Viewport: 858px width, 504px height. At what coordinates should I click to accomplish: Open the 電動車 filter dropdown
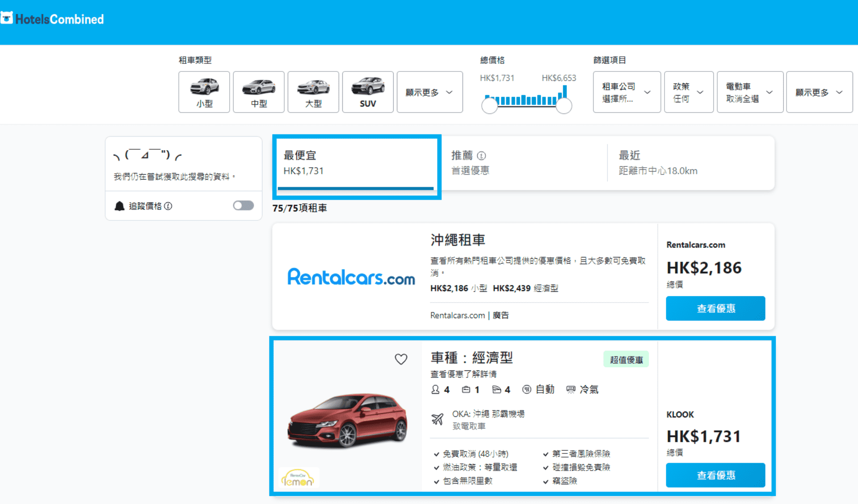[x=750, y=92]
